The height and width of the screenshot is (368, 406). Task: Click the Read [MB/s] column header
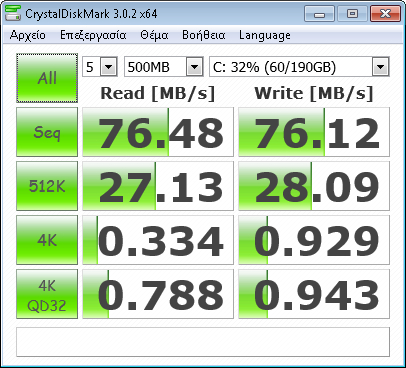158,93
